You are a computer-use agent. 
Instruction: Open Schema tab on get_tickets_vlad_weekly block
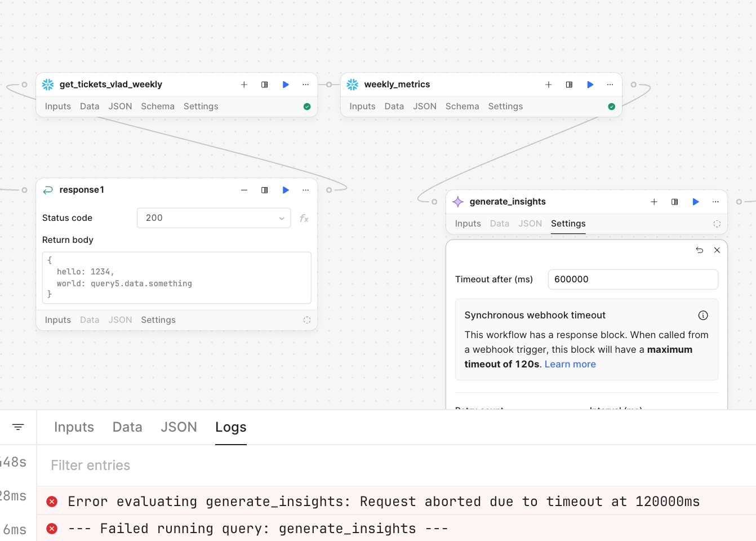[x=157, y=107]
